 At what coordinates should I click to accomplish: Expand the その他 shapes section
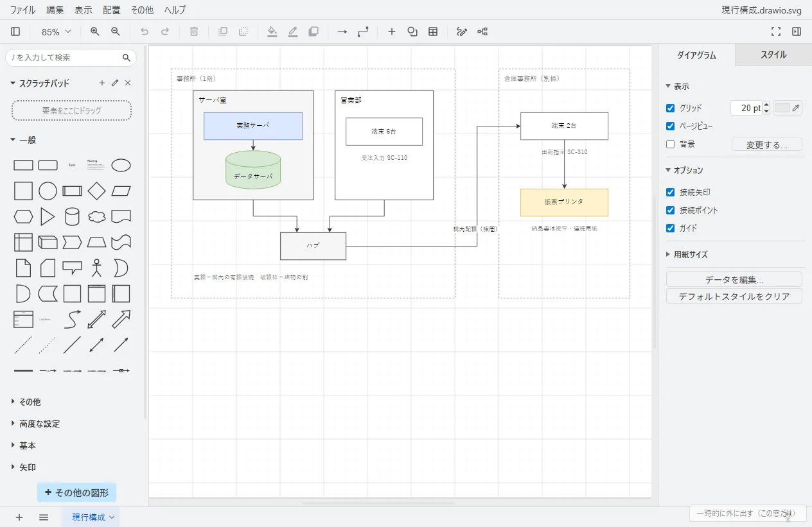click(26, 402)
